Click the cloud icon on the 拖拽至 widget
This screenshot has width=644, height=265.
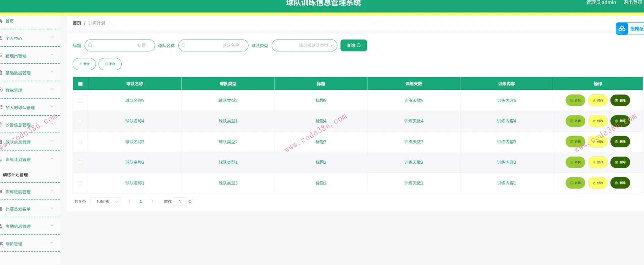(622, 29)
